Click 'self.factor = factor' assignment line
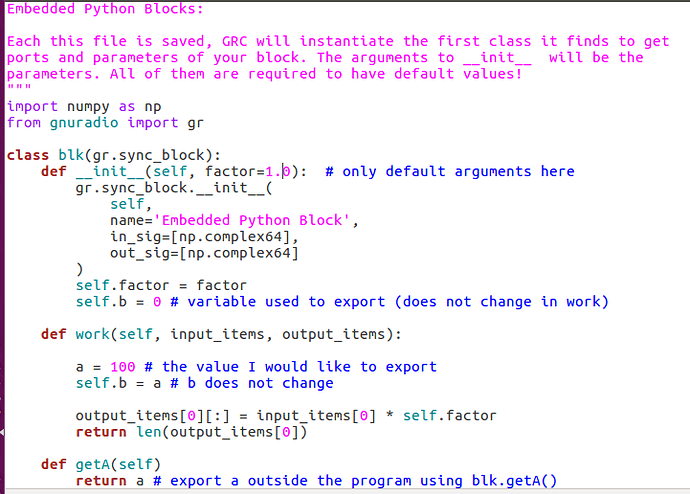Image resolution: width=690 pixels, height=494 pixels. (x=161, y=285)
